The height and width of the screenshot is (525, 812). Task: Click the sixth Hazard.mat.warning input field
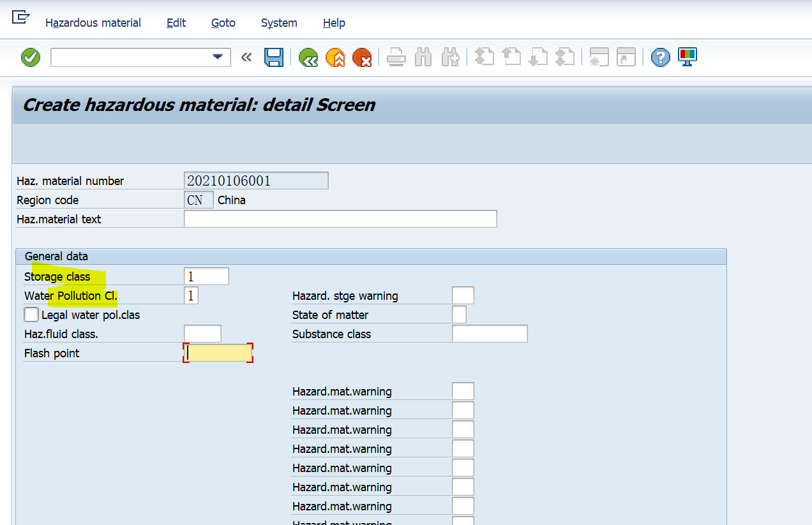click(463, 487)
